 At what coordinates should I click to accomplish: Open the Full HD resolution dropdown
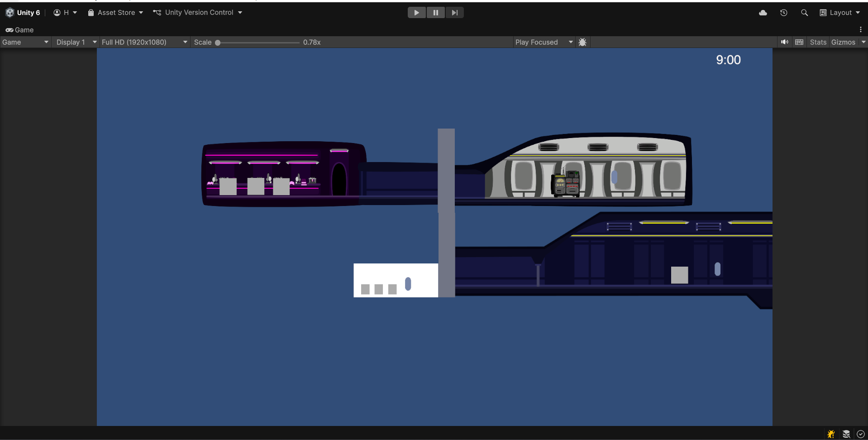pyautogui.click(x=144, y=42)
